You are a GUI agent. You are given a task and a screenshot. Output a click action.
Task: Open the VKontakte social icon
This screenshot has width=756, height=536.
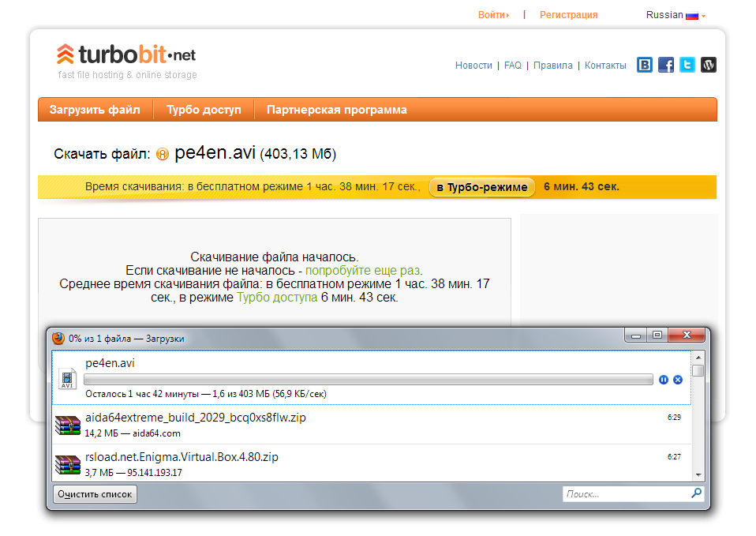point(645,65)
